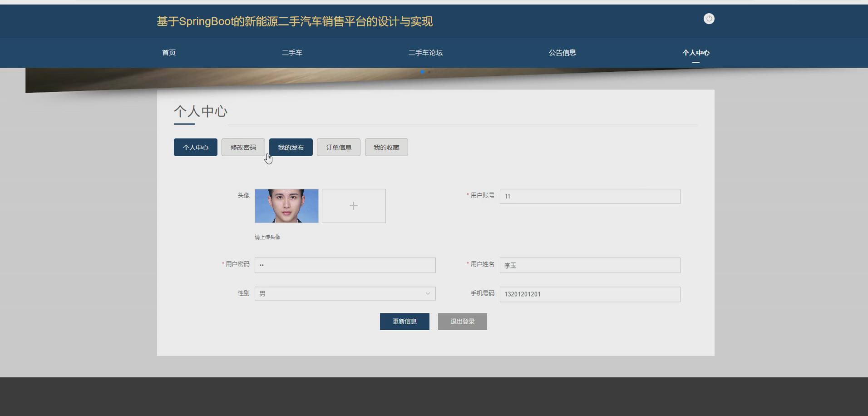Switch to the 个人中心 tab button

tap(196, 147)
